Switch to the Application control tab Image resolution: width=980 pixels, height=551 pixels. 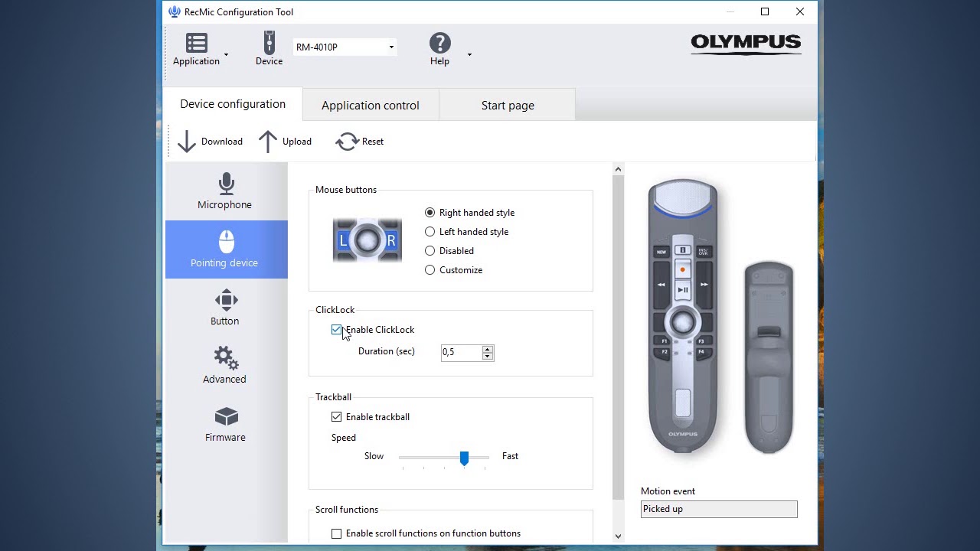(371, 106)
